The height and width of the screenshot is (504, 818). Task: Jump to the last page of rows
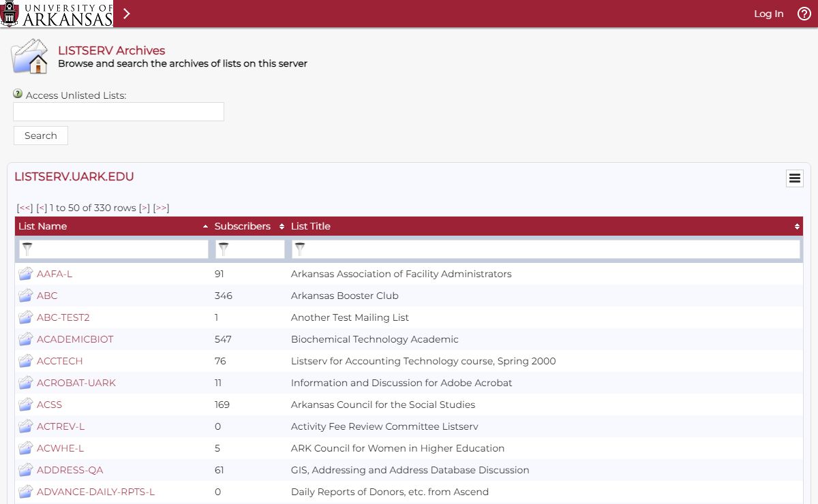pyautogui.click(x=161, y=208)
